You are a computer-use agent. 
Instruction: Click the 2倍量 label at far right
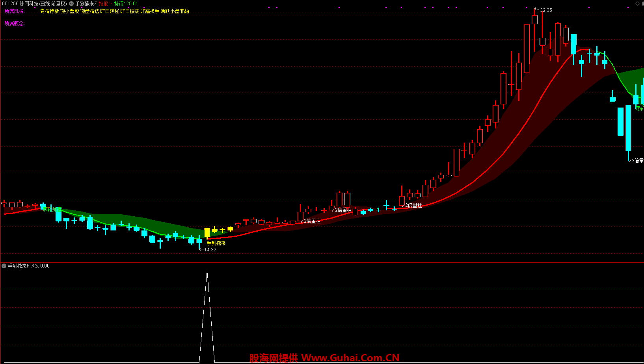tap(637, 161)
